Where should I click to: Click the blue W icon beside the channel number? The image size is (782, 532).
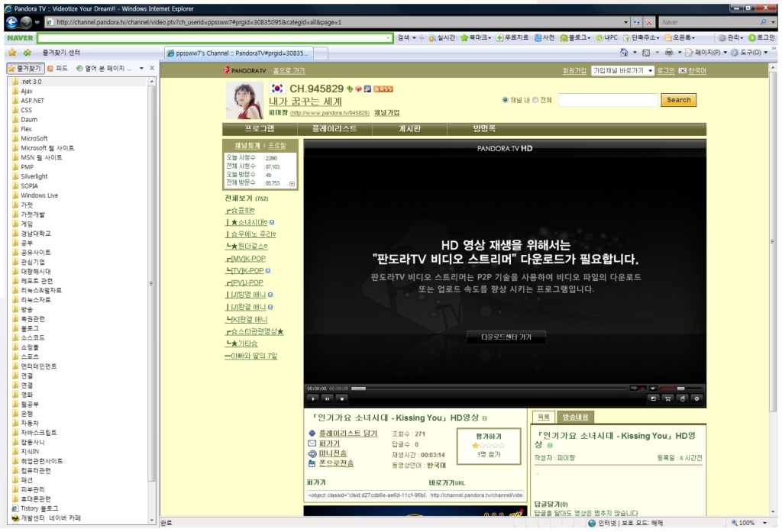point(367,89)
